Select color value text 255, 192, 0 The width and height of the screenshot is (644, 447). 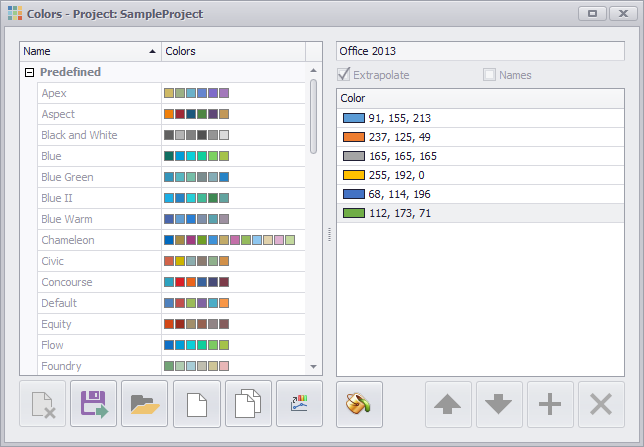tap(396, 175)
